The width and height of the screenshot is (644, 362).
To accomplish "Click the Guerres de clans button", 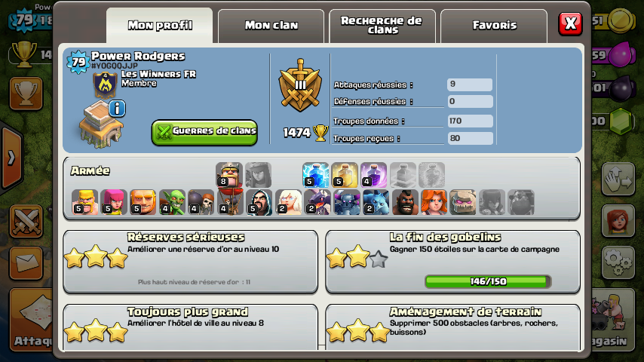I will point(204,132).
